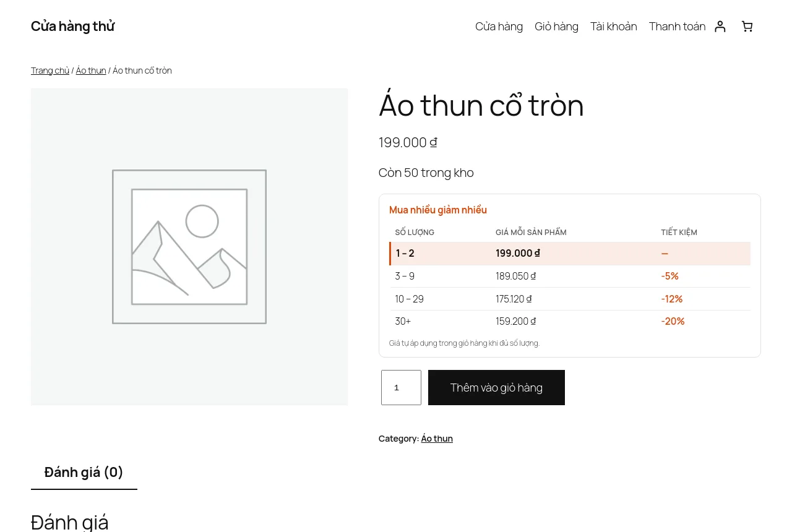Viewport: 792px width, 532px height.
Task: Click the -20% savings value
Action: coord(673,322)
